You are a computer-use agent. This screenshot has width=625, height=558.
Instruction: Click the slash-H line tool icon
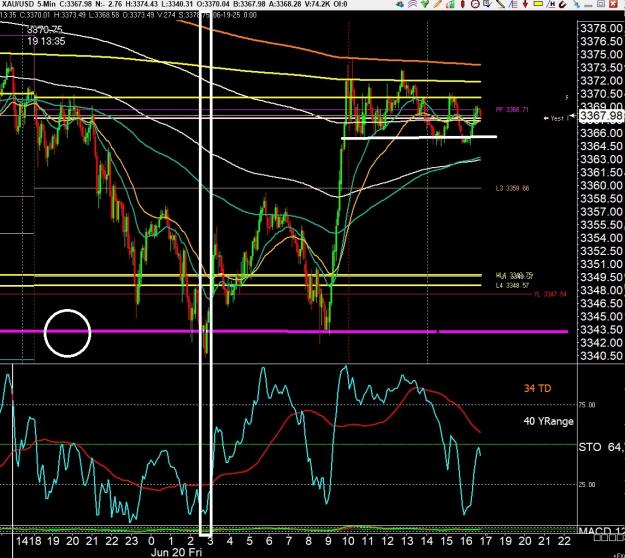(551, 4)
